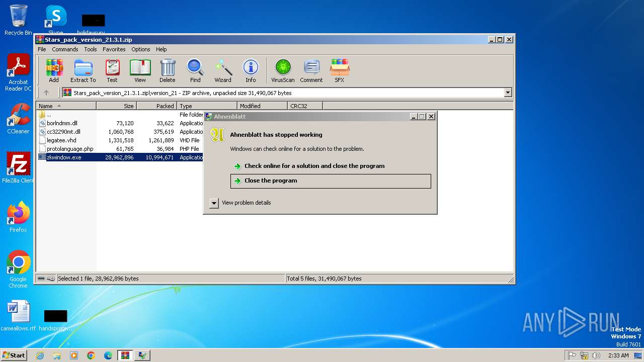Click the Recycle Bin desktop icon
This screenshot has width=644, height=362.
coord(18,20)
